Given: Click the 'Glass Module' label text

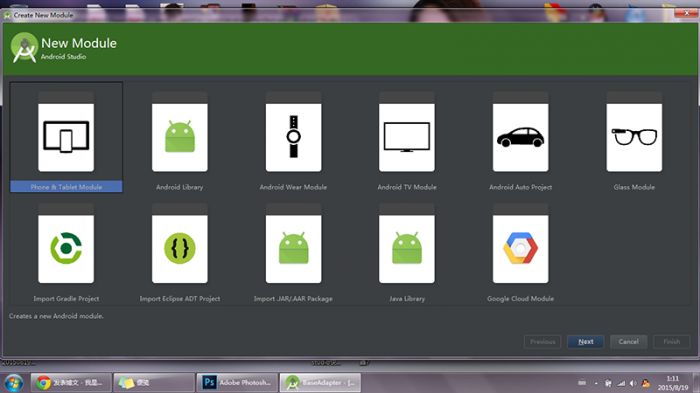Looking at the screenshot, I should (x=634, y=187).
